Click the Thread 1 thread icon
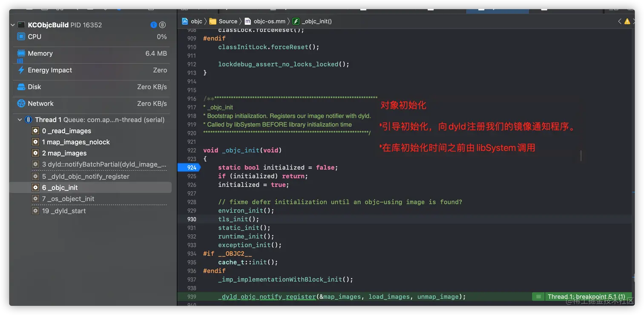 (x=29, y=120)
